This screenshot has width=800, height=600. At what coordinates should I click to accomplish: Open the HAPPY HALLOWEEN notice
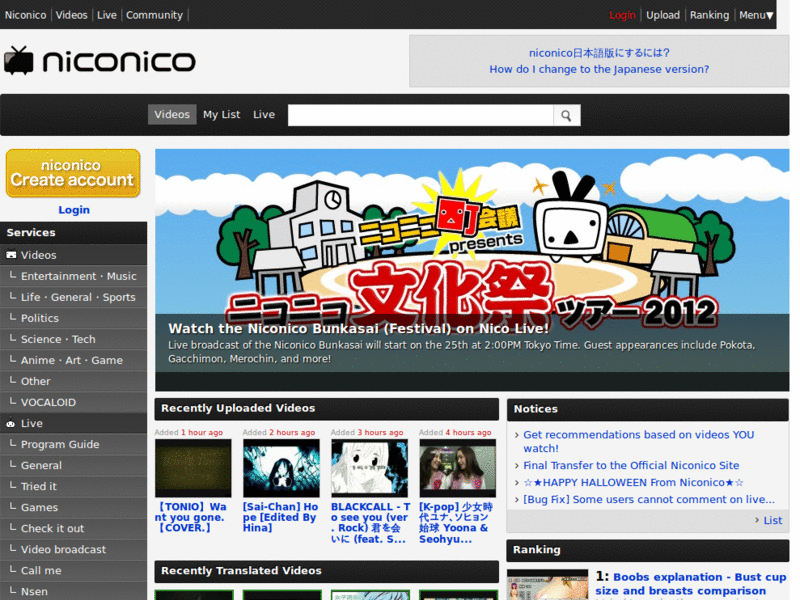click(x=634, y=482)
